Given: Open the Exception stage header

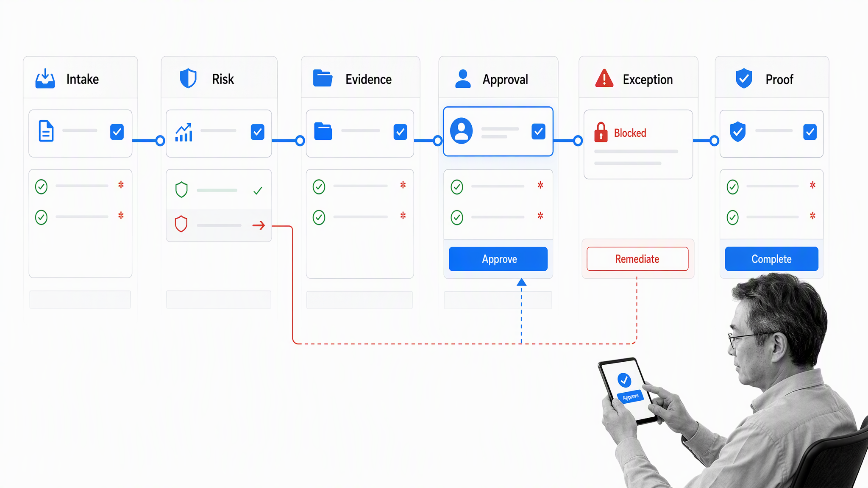Looking at the screenshot, I should pos(638,78).
